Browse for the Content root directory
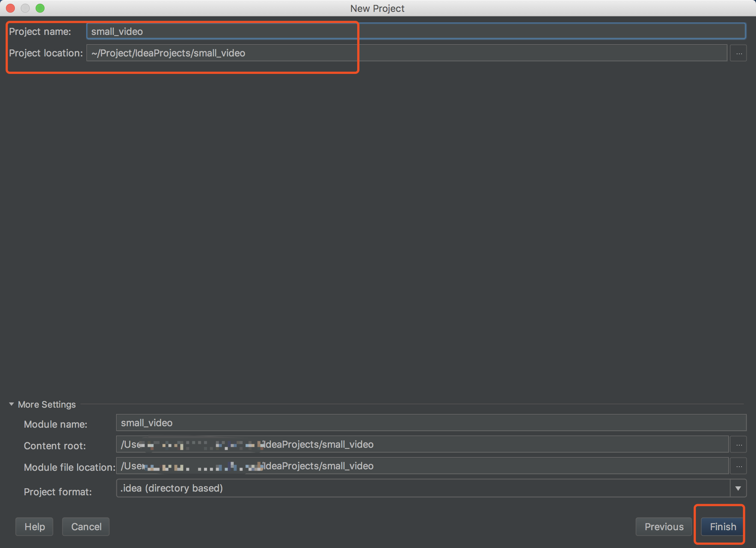The image size is (756, 548). [x=738, y=444]
